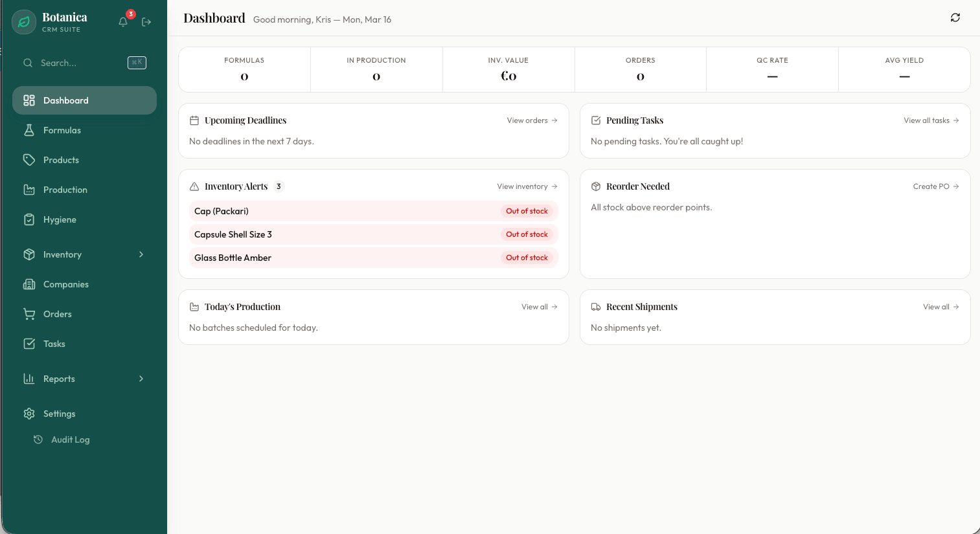
Task: Refresh the dashboard using the refresh icon
Action: tap(955, 17)
